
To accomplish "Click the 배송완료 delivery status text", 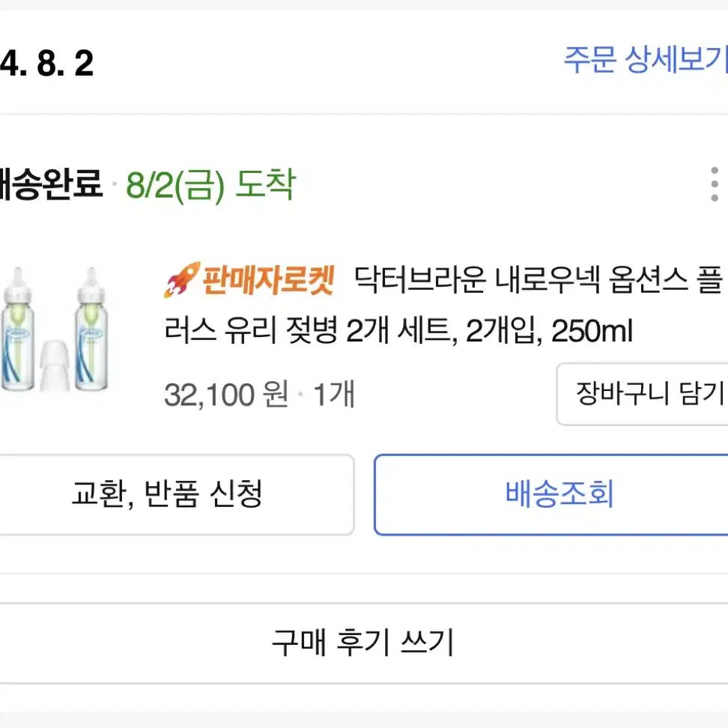I will [x=51, y=183].
